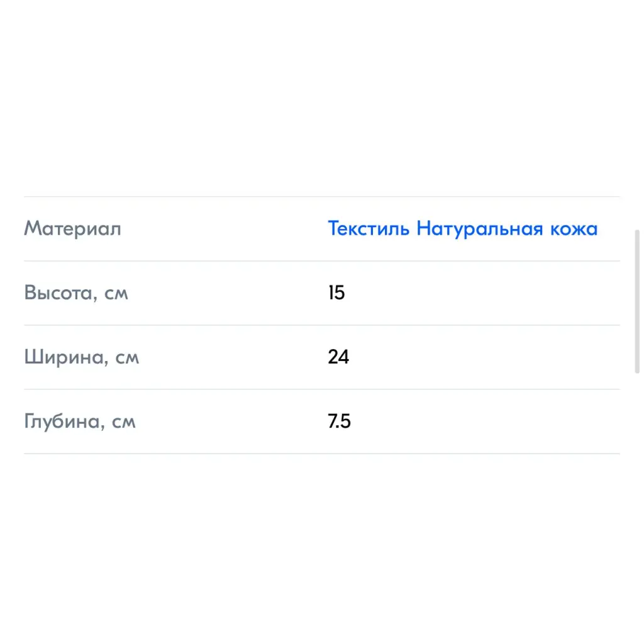Open the Натуральная кожа material link

(507, 229)
